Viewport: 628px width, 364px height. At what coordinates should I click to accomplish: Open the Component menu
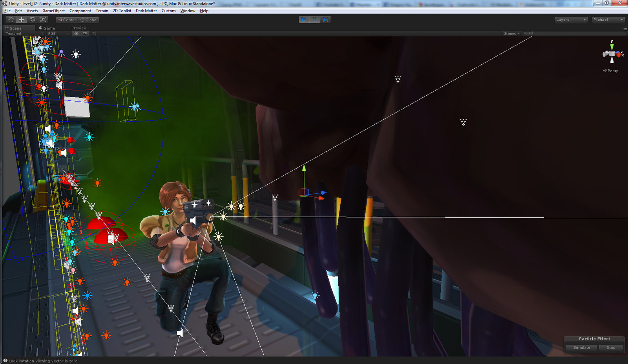(x=80, y=11)
